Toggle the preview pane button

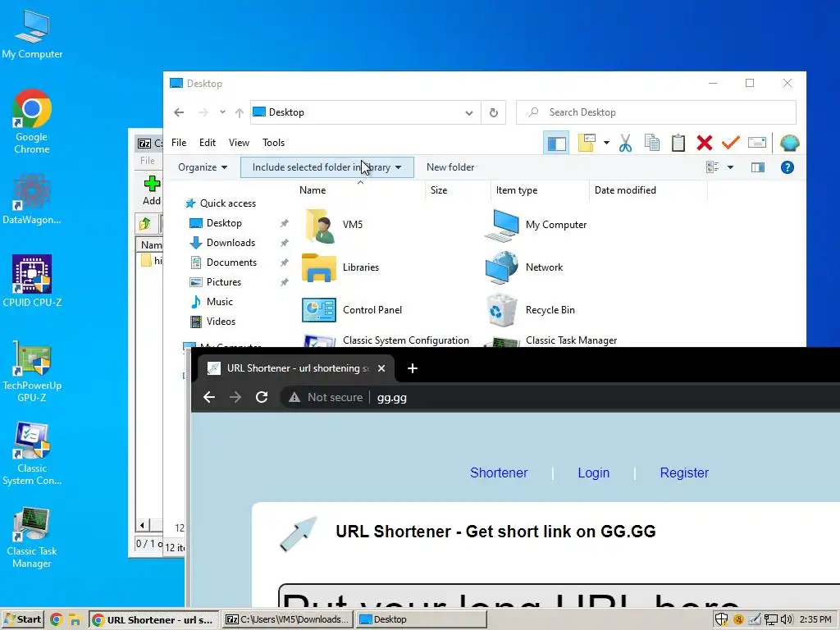point(757,167)
